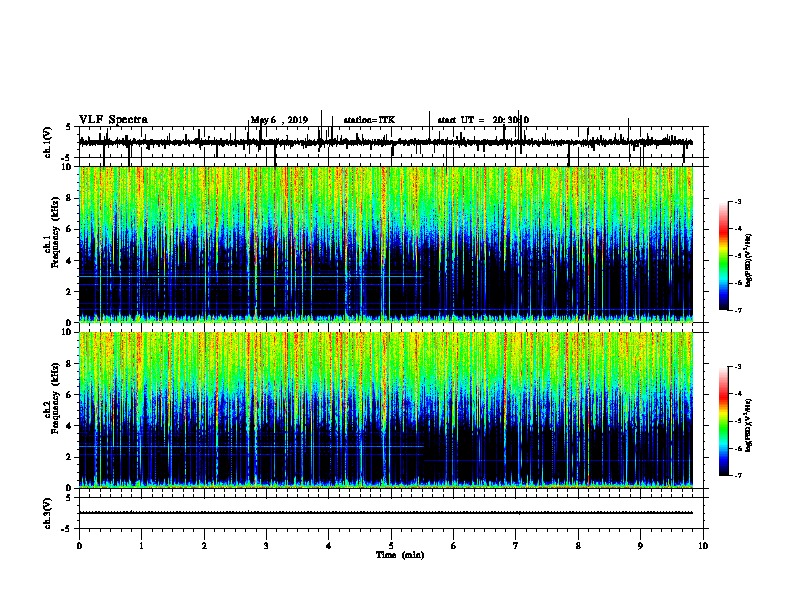Click the time axis tick labeled 3
Image resolution: width=792 pixels, height=612 pixels.
pos(266,546)
